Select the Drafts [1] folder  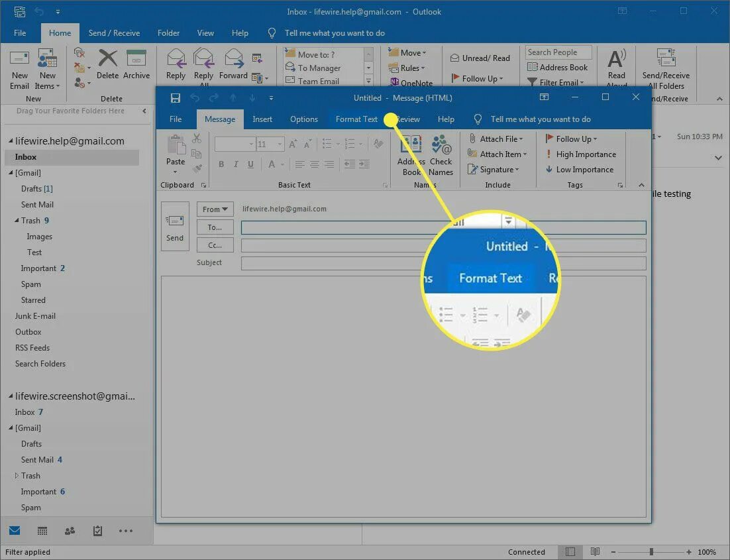pos(37,189)
